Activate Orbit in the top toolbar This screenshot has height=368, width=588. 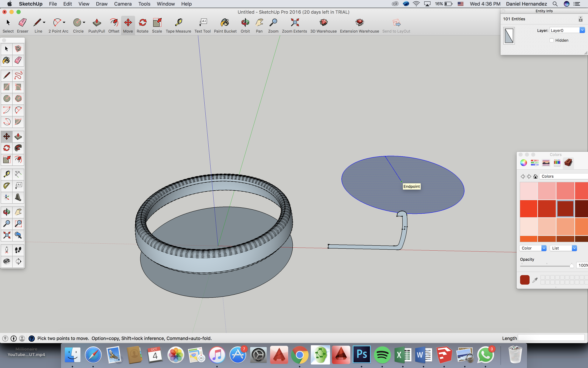(x=245, y=26)
